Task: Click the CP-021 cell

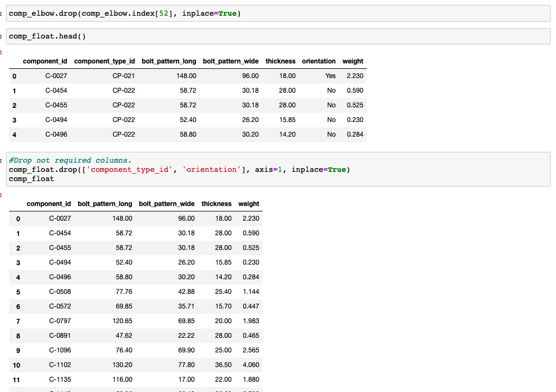Action: coord(123,76)
